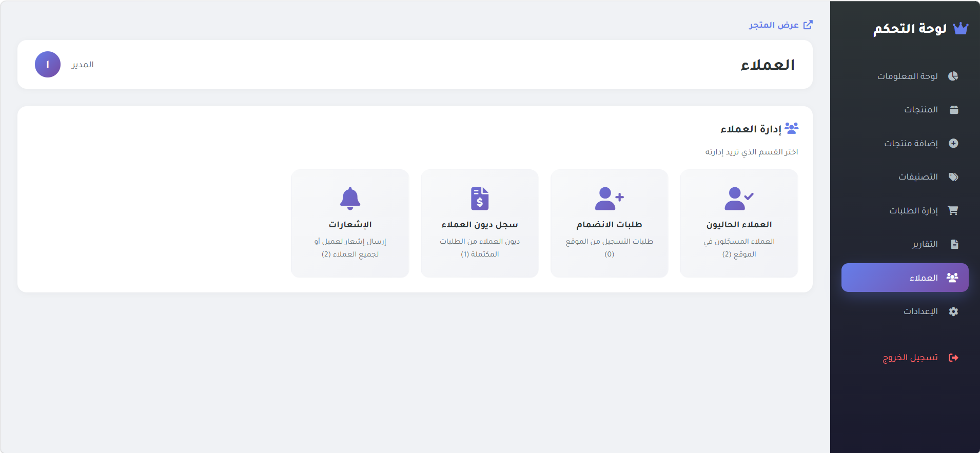Open the عرض المتجر link
This screenshot has width=980, height=453.
(780, 25)
